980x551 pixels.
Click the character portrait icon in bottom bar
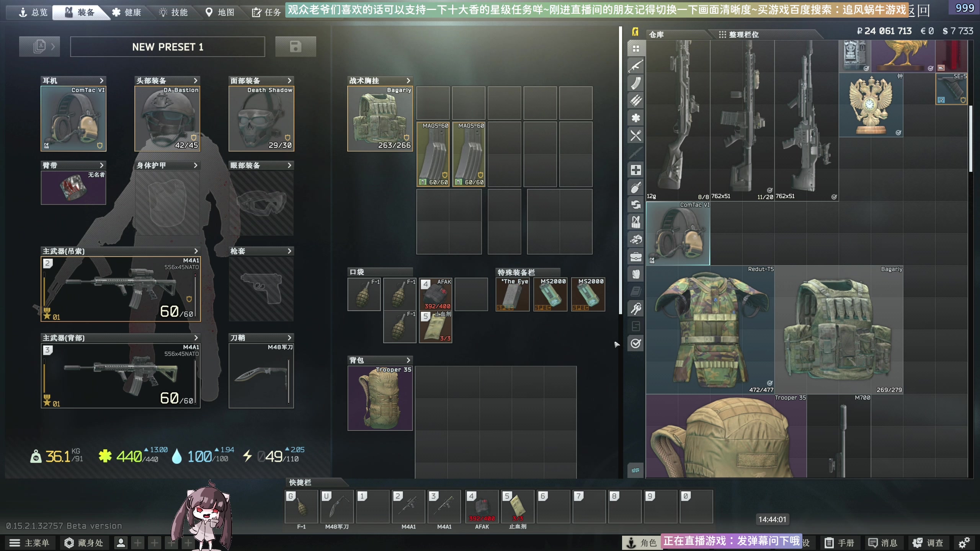click(121, 543)
